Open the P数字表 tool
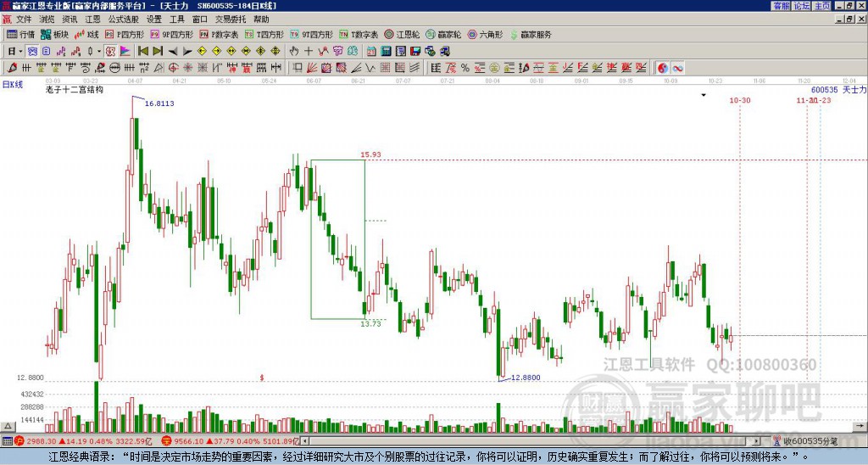Viewport: 868px width, 465px height. tap(219, 34)
